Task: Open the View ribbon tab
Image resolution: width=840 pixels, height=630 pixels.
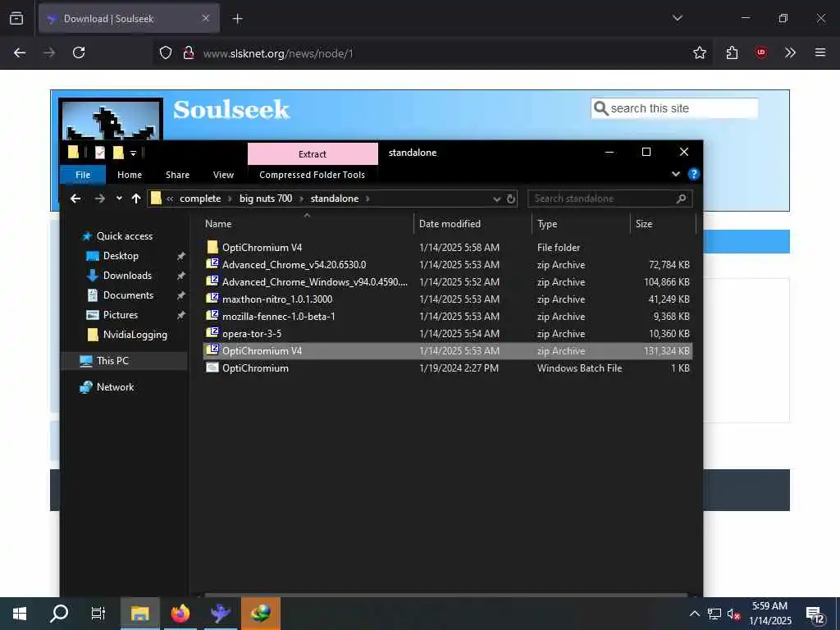Action: click(x=223, y=175)
